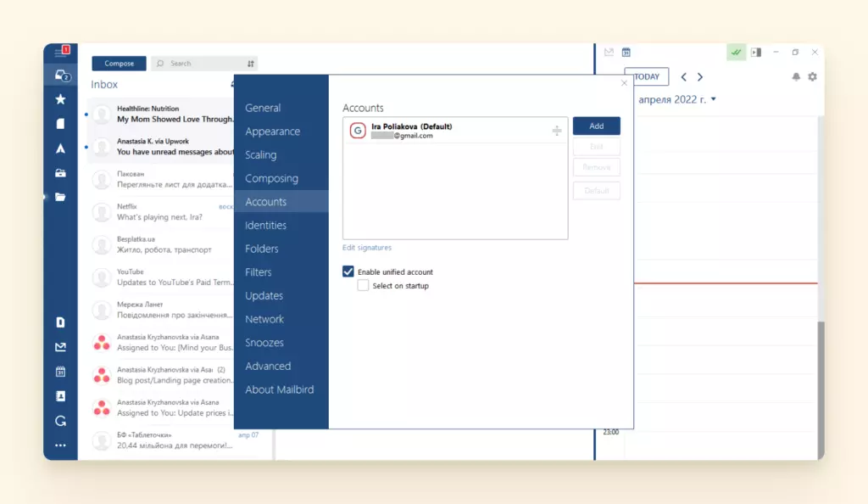
Task: Open Identities settings section
Action: [x=281, y=226]
